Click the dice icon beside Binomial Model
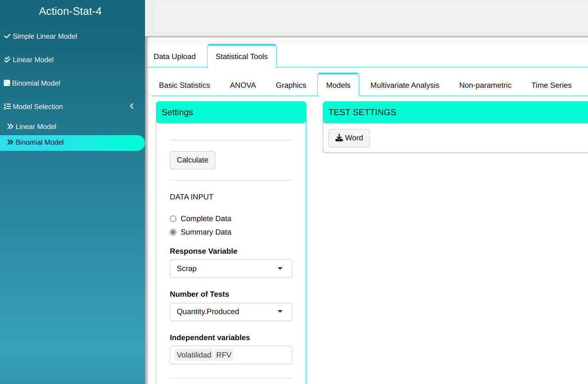Screen dimensions: 588x384 (x=7, y=83)
